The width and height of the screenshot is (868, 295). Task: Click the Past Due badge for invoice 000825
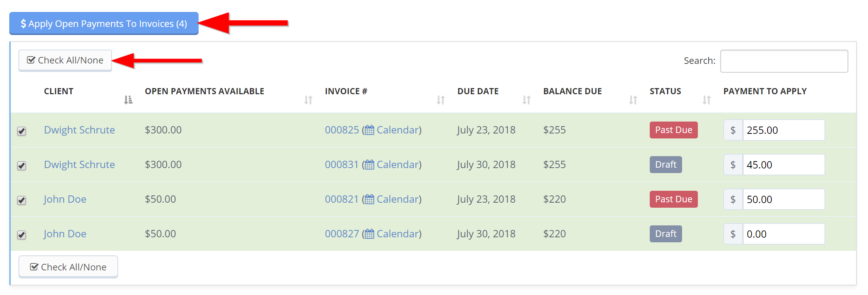[x=674, y=130]
